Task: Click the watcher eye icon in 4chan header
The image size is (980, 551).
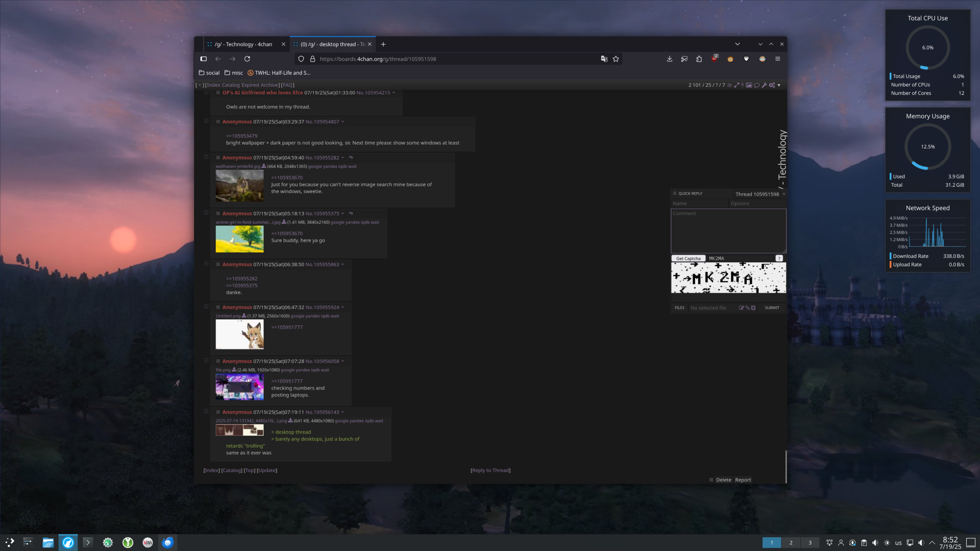Action: pyautogui.click(x=729, y=85)
